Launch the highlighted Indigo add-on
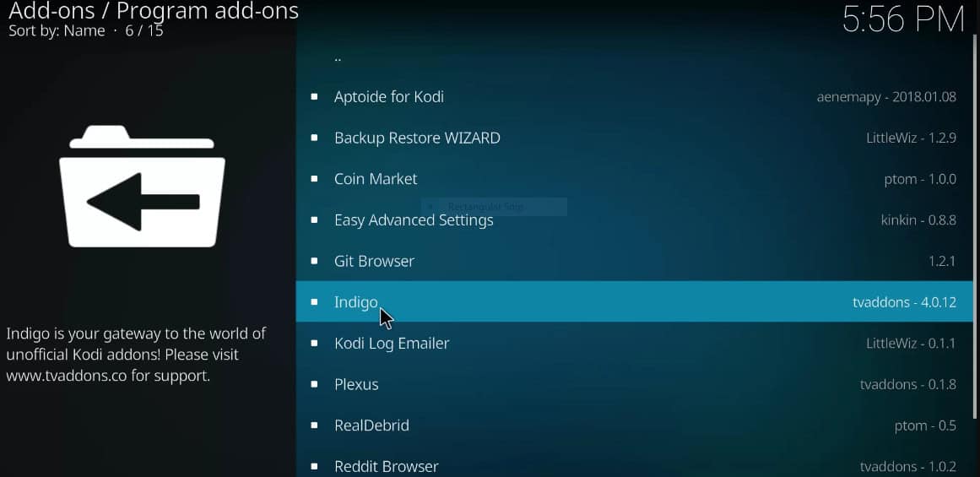The width and height of the screenshot is (980, 477). (x=635, y=302)
